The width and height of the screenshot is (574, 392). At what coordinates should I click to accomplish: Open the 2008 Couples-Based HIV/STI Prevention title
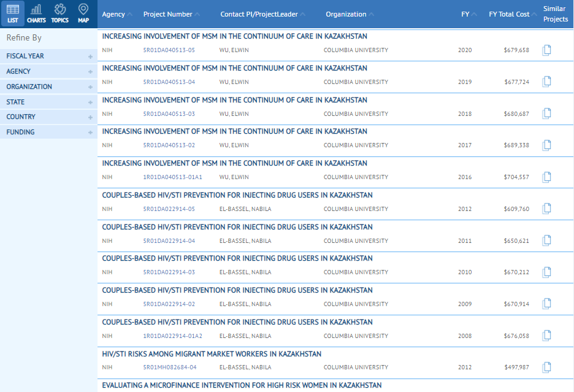[x=237, y=323]
